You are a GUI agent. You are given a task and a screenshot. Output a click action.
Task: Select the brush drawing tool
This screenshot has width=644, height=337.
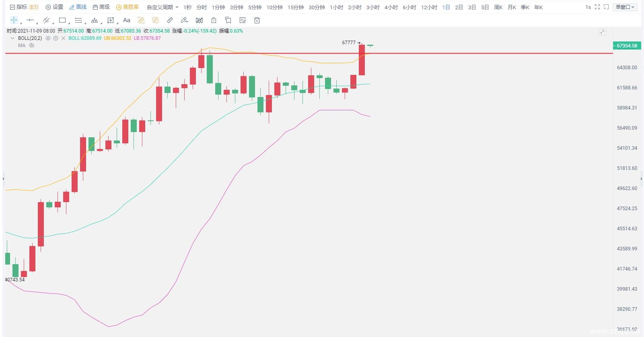point(184,20)
